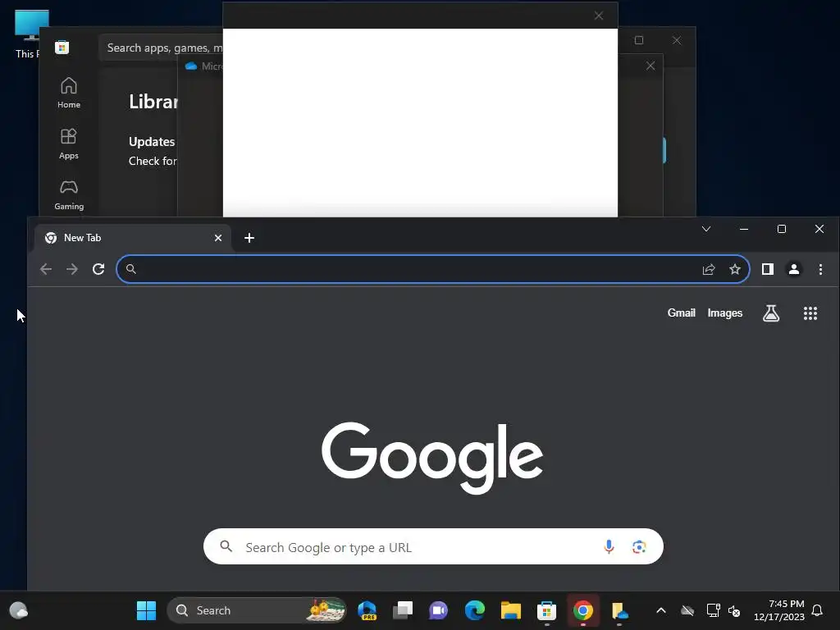Open Gaming in Microsoft Store sidebar
Screen dimensions: 840x630
69,195
